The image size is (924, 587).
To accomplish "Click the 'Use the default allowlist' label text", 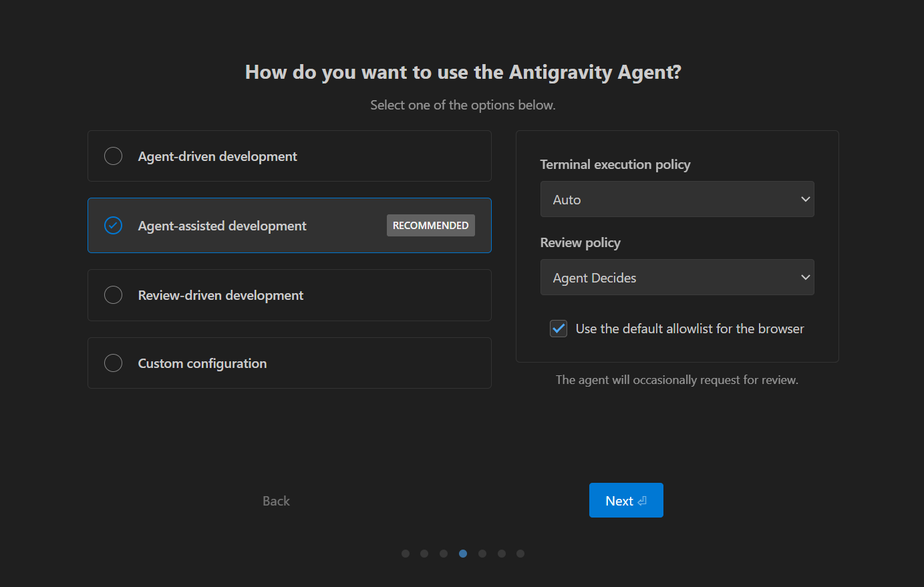I will (x=689, y=329).
